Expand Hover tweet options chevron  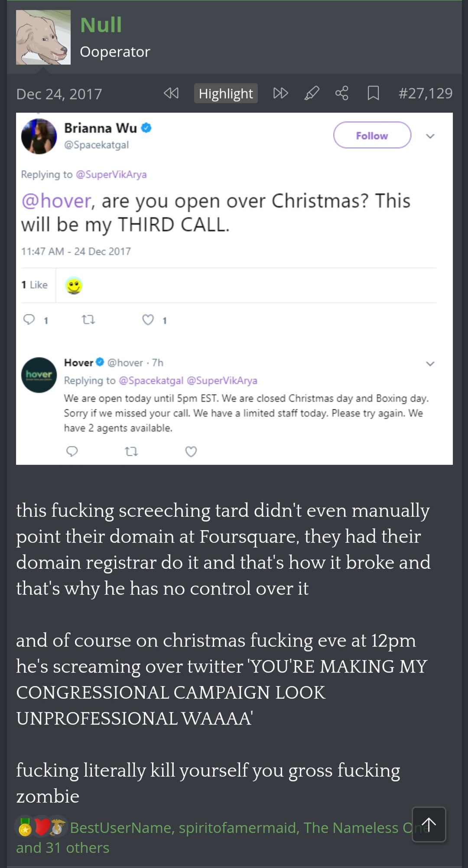[430, 363]
